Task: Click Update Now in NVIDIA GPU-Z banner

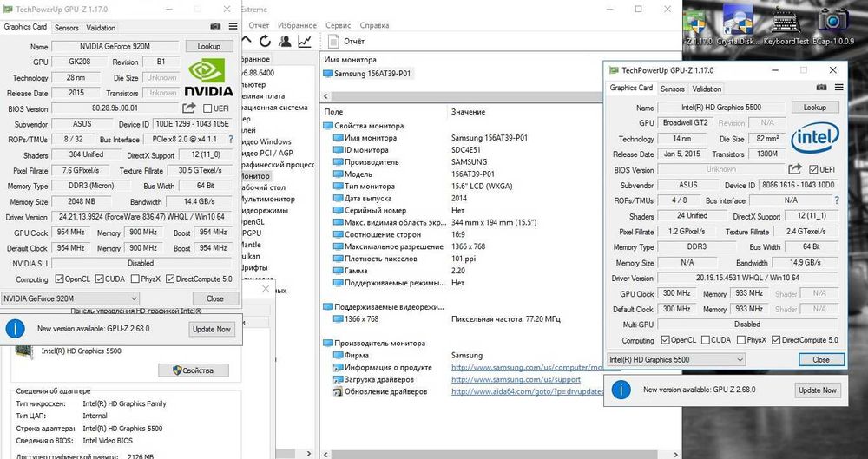Action: [x=211, y=329]
